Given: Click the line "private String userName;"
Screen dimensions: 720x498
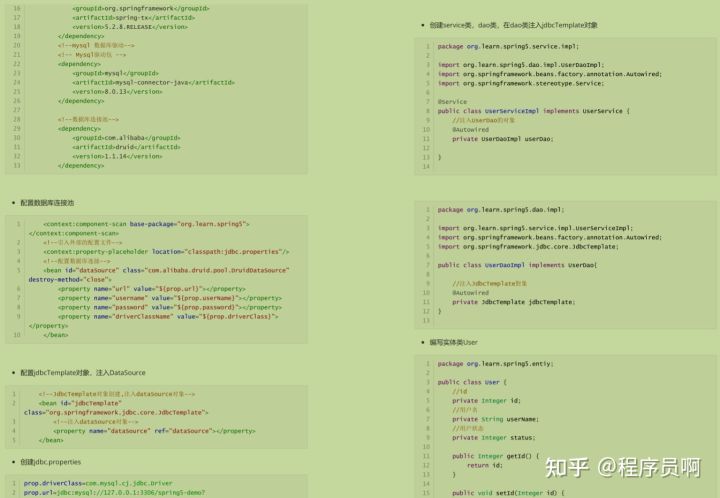Looking at the screenshot, I should pos(495,419).
